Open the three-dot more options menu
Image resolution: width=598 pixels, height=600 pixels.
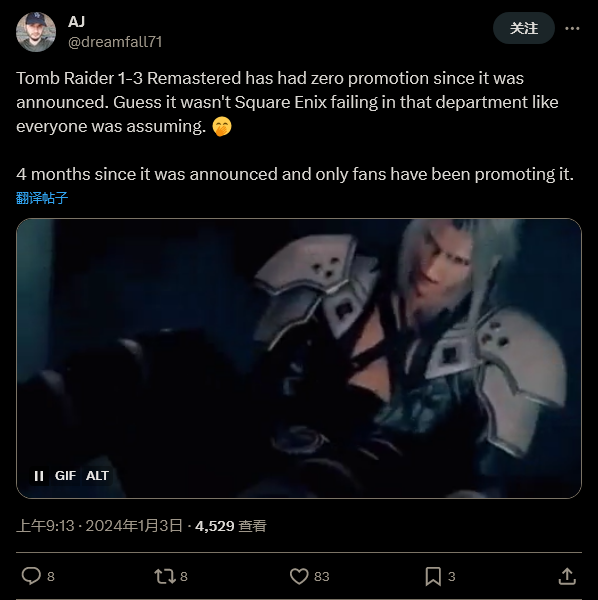tap(572, 28)
